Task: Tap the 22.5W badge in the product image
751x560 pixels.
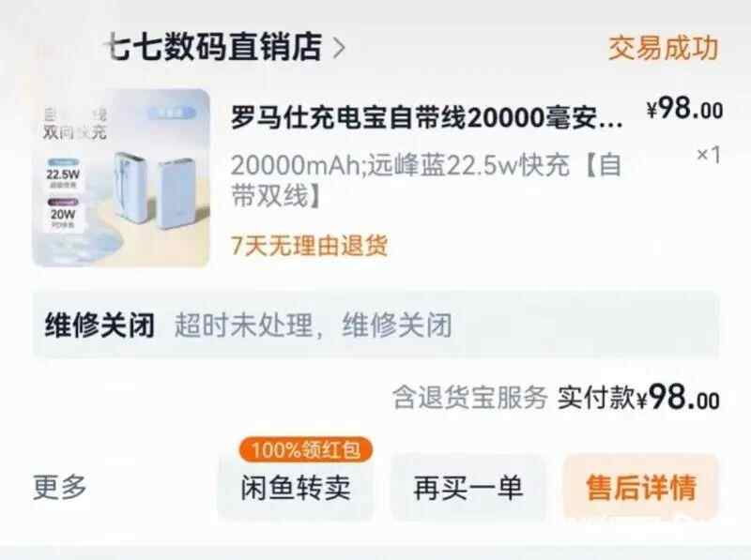Action: (63, 174)
